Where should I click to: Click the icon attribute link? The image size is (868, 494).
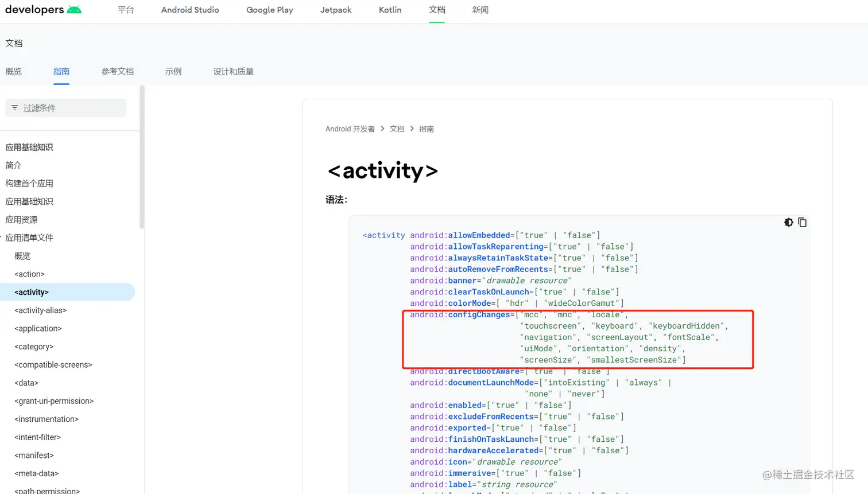tap(458, 462)
